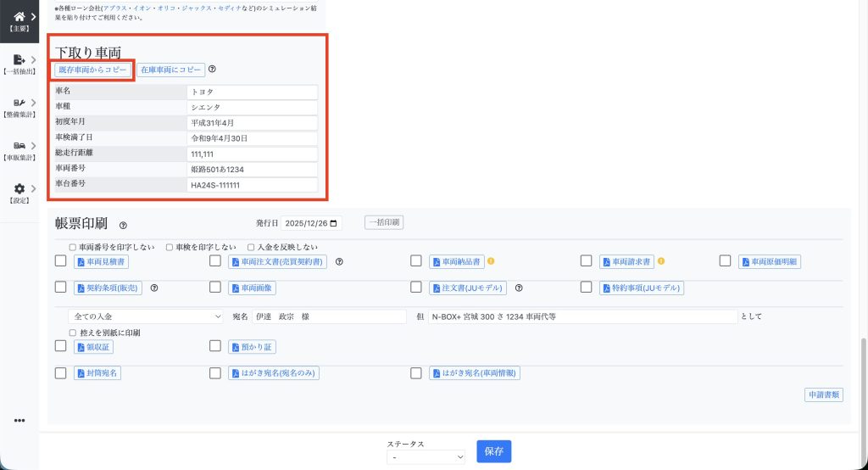
Task: Expand the ステータス dropdown
Action: pos(426,457)
